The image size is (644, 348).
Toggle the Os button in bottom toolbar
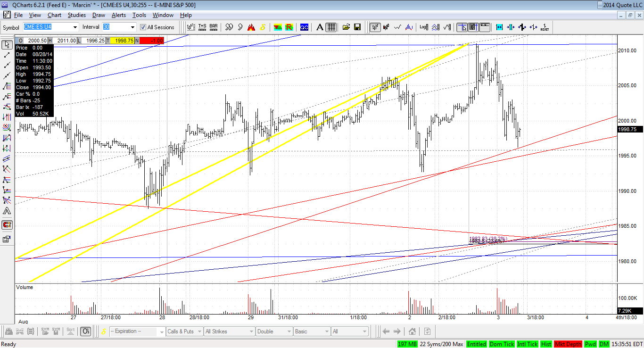[86, 331]
